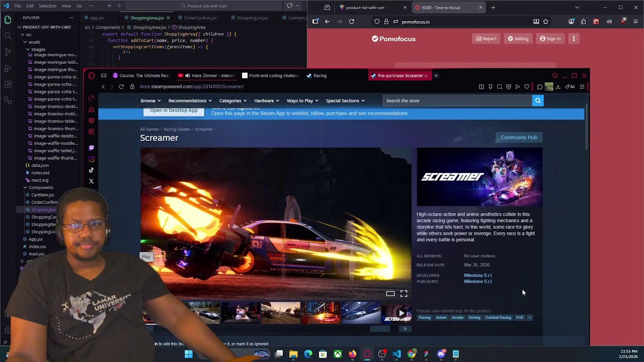This screenshot has width=644, height=362.
Task: Open File Explorer from the taskbar
Action: pos(293,354)
